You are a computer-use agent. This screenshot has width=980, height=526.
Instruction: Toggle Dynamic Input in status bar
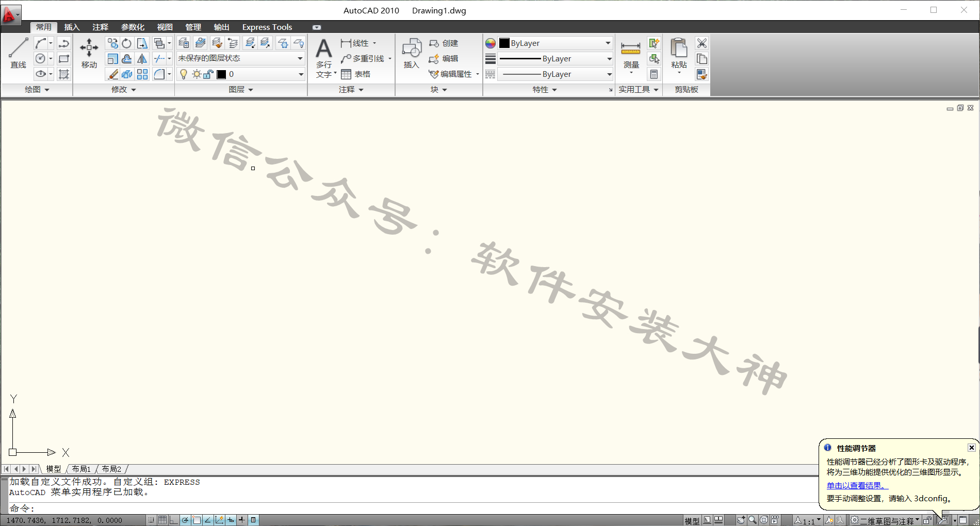tap(231, 520)
